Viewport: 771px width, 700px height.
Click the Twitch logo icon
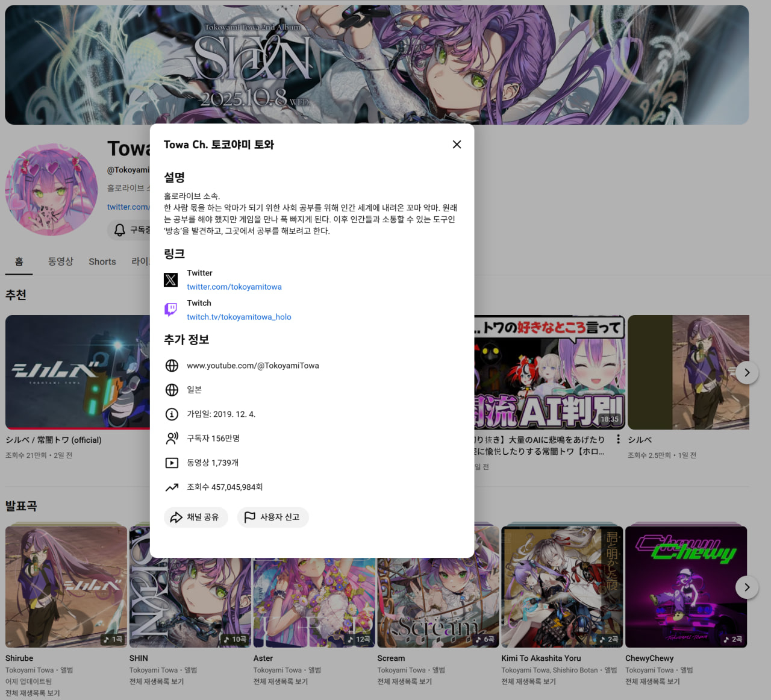171,310
